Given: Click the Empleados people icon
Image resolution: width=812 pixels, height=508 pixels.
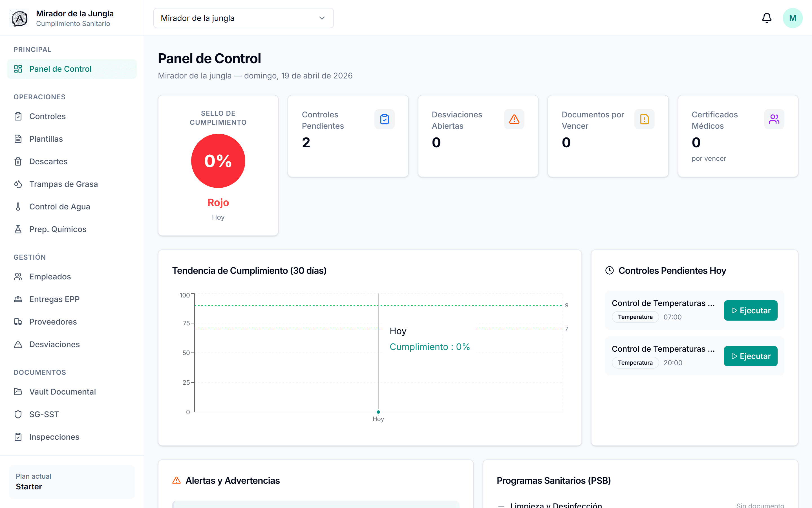Looking at the screenshot, I should tap(18, 277).
